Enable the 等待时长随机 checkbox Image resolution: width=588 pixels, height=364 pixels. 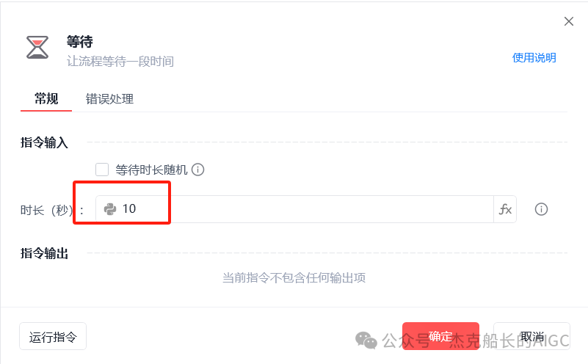(102, 170)
